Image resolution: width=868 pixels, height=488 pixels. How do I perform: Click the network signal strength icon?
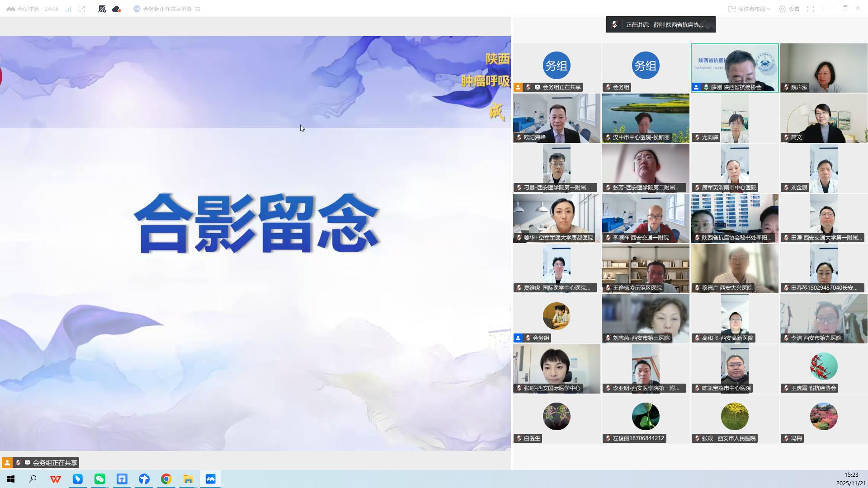click(68, 9)
